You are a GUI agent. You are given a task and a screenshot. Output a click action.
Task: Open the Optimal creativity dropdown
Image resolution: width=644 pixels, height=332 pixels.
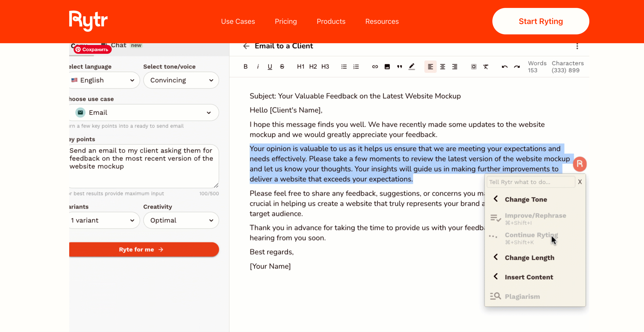click(x=181, y=220)
